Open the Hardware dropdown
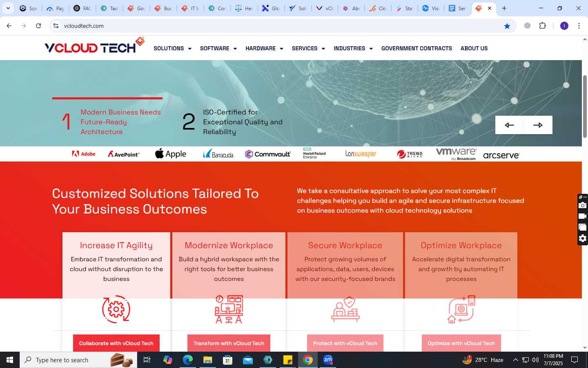The width and height of the screenshot is (588, 368). (x=264, y=48)
